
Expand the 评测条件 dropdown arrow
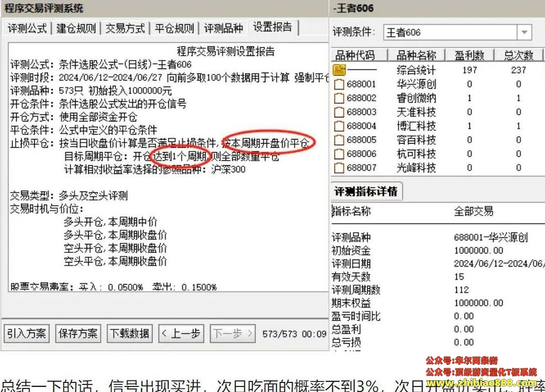(524, 32)
